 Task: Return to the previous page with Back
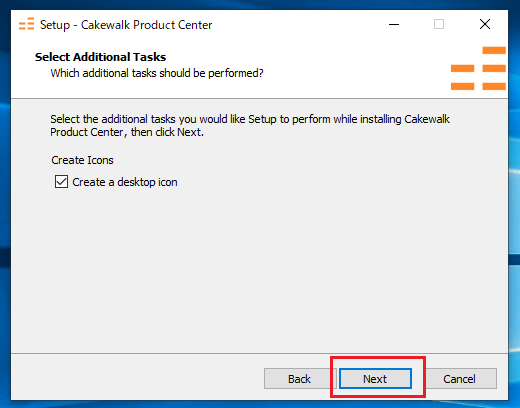pos(299,379)
